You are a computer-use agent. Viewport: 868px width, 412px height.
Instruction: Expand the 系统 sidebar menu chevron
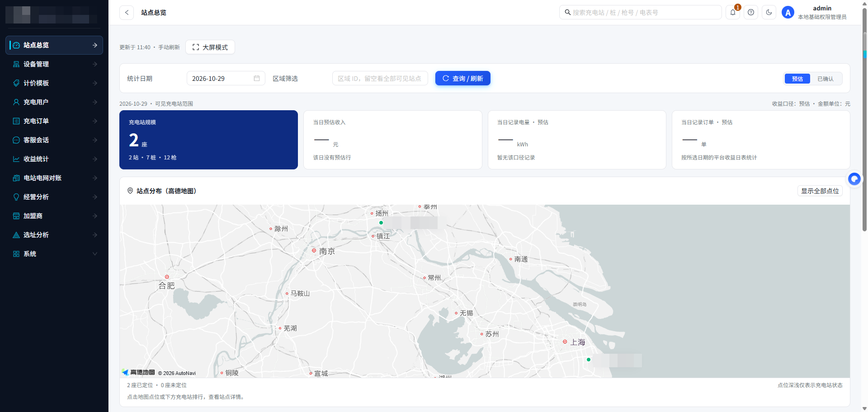[95, 254]
